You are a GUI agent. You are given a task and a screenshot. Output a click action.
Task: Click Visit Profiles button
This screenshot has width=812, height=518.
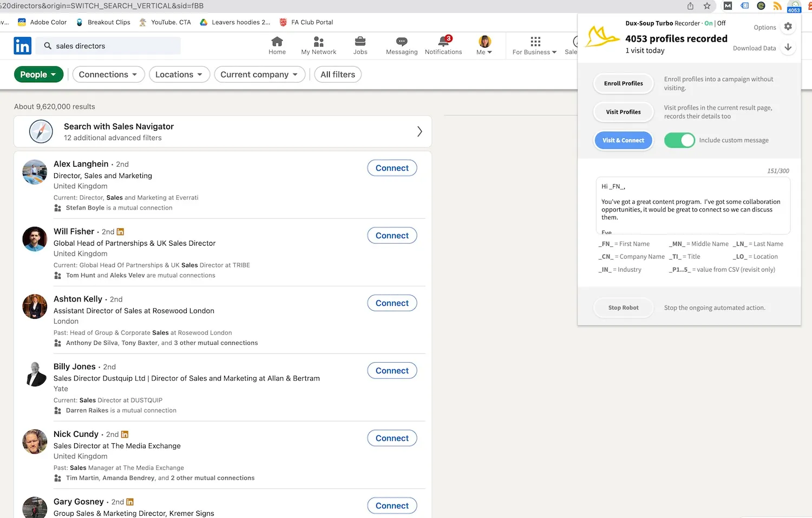(624, 112)
